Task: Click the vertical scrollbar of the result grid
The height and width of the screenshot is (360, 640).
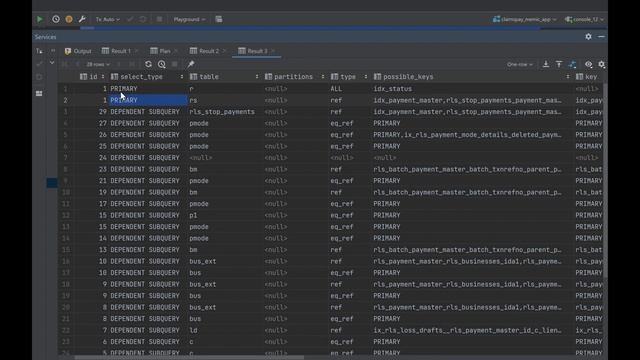Action: point(605,180)
